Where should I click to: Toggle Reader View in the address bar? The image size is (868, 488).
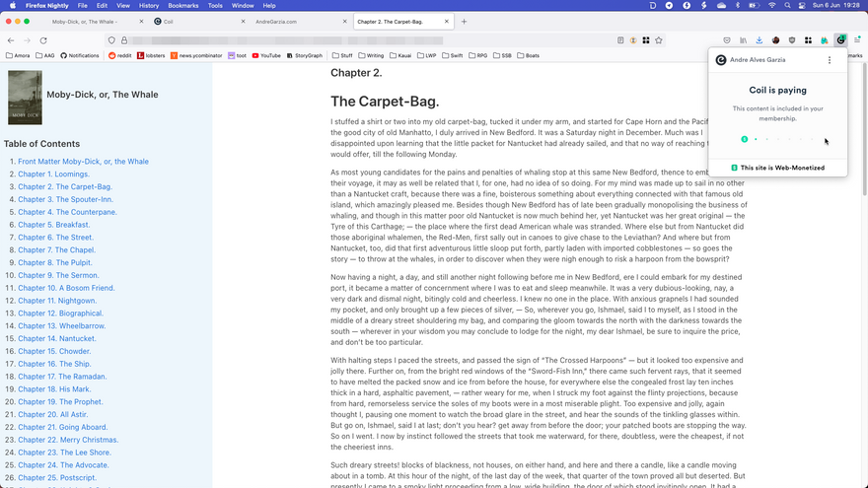pos(620,40)
